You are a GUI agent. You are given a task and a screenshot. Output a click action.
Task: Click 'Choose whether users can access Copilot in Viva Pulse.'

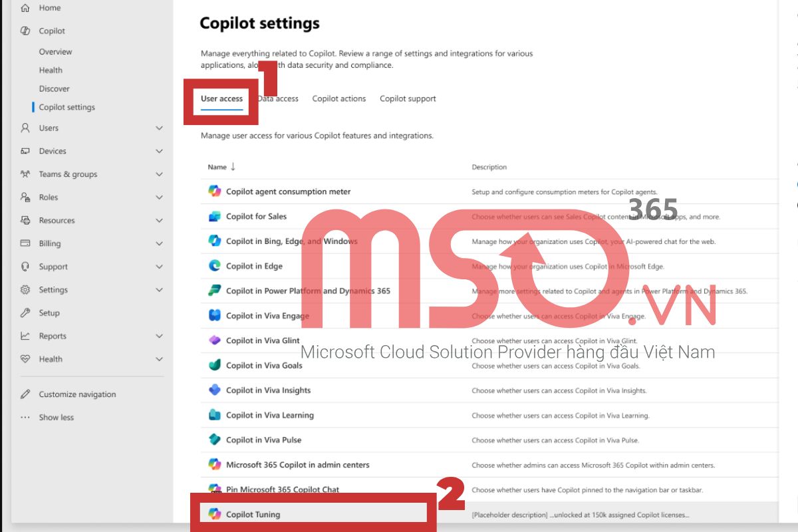pos(555,440)
